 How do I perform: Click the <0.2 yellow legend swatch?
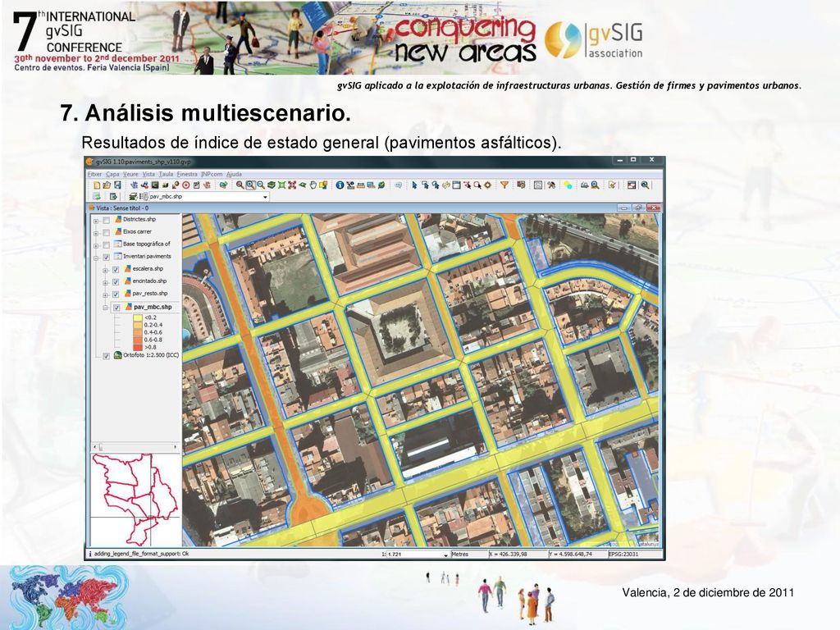tap(138, 317)
